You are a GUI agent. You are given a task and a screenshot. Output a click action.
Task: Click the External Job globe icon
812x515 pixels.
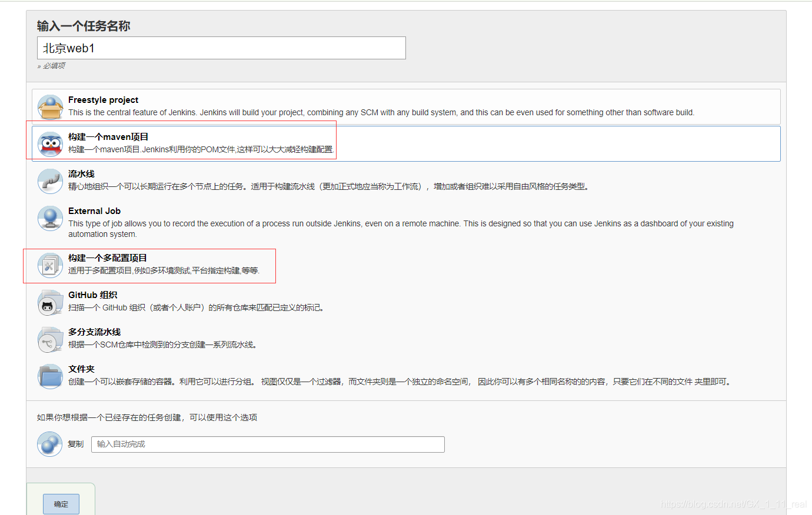50,218
